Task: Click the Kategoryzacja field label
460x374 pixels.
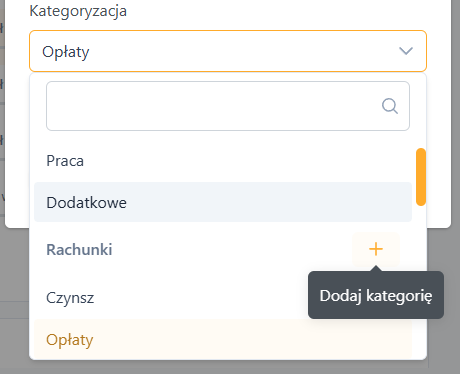Action: click(x=78, y=11)
